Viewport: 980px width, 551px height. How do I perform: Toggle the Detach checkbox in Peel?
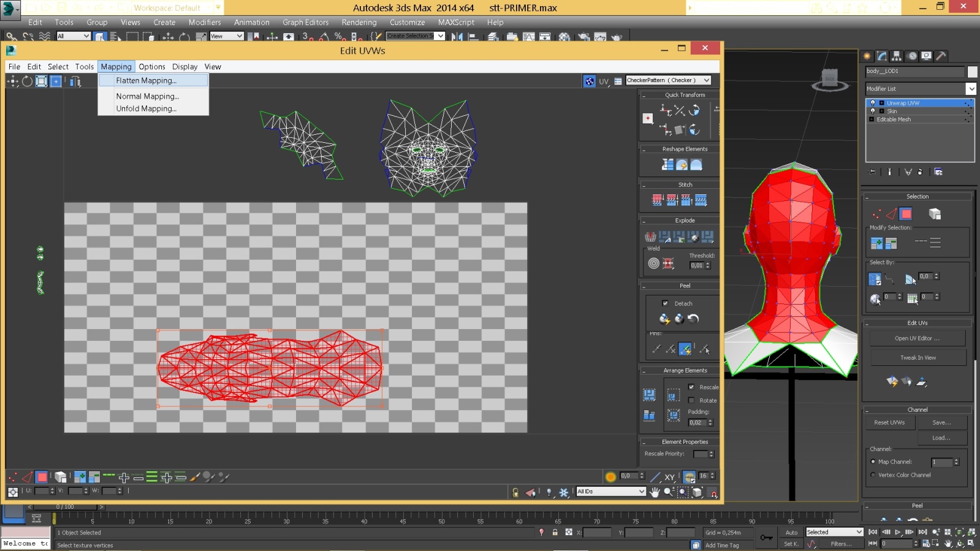click(665, 303)
